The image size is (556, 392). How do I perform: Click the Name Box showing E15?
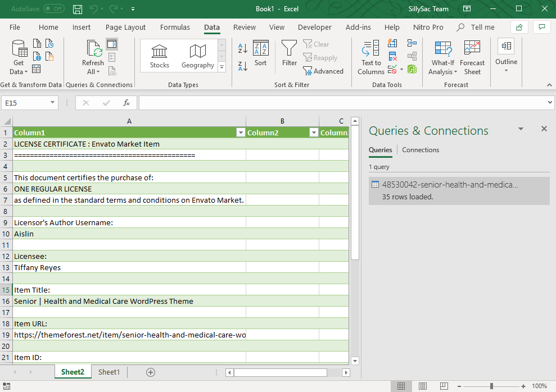(x=25, y=103)
